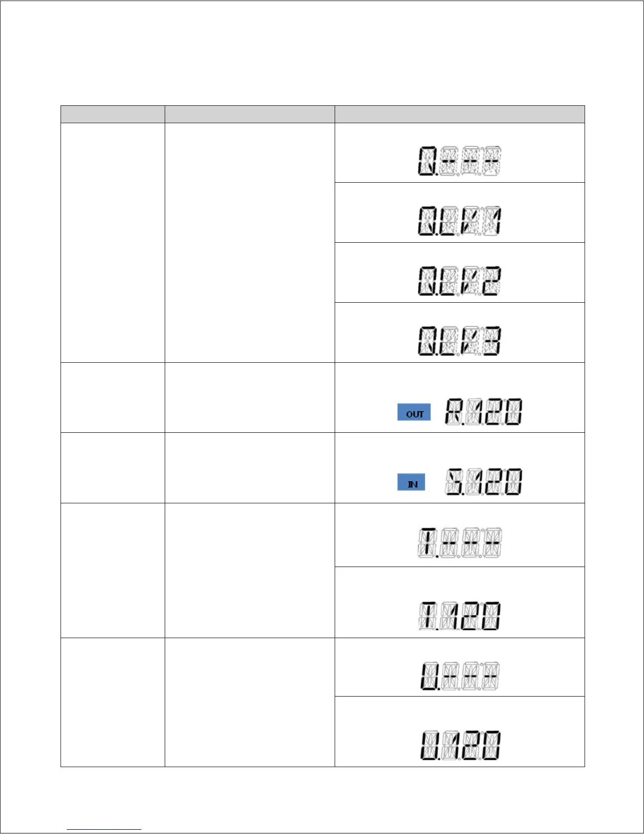The image size is (644, 834).
Task: Click the blue IN indicator badge
Action: [x=411, y=482]
